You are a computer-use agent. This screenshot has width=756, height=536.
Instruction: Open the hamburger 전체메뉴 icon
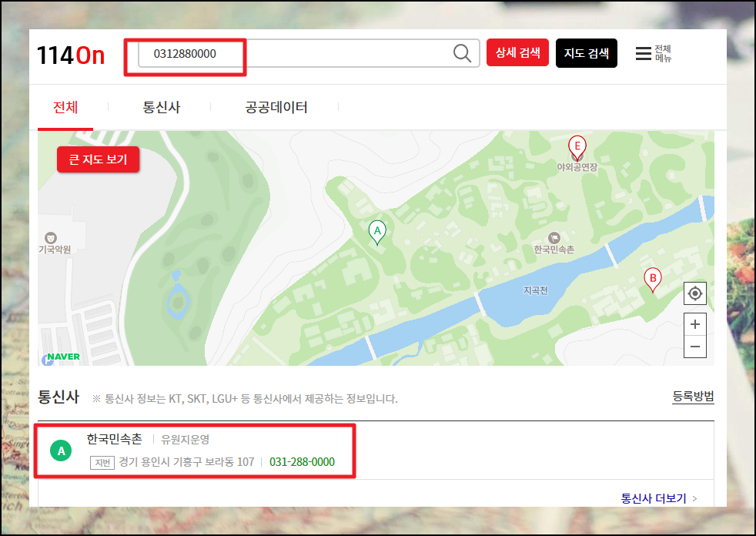point(643,54)
